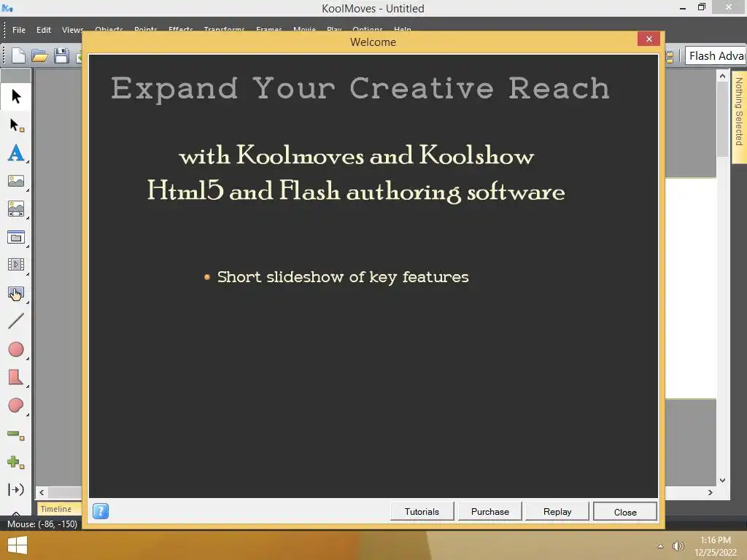Image resolution: width=747 pixels, height=560 pixels.
Task: Click the taskbar clock showing 1:16 PM
Action: [x=716, y=540]
